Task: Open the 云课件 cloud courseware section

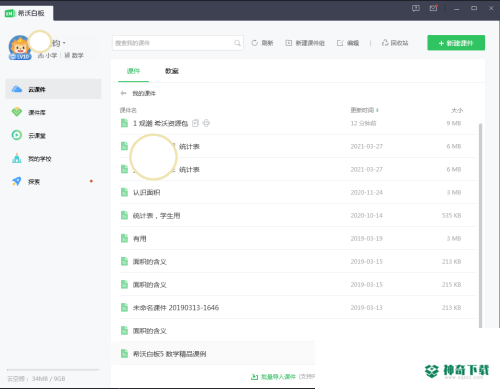Action: (53, 89)
